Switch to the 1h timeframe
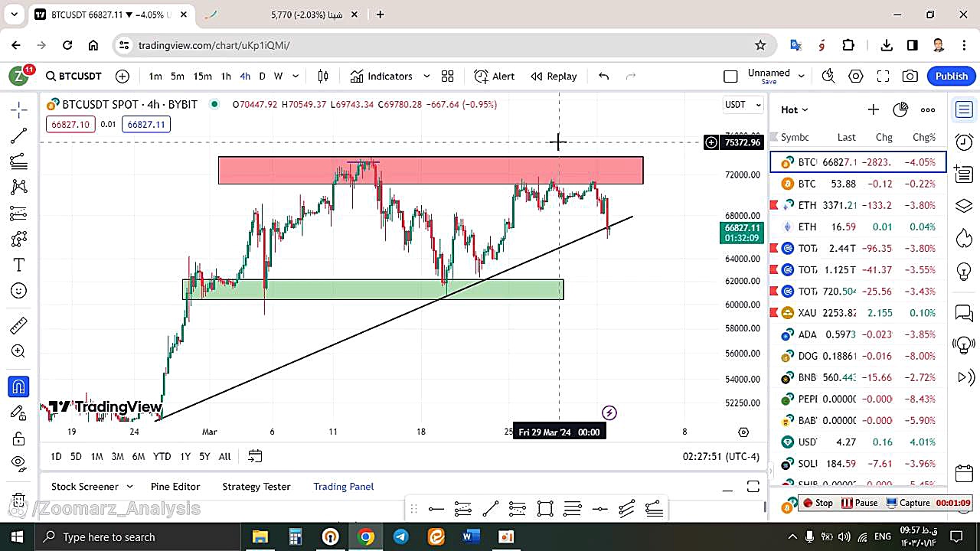The image size is (980, 551). (x=226, y=76)
